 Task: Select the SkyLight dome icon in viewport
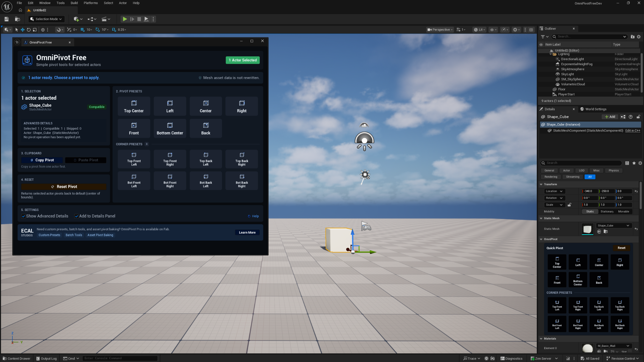(x=364, y=141)
